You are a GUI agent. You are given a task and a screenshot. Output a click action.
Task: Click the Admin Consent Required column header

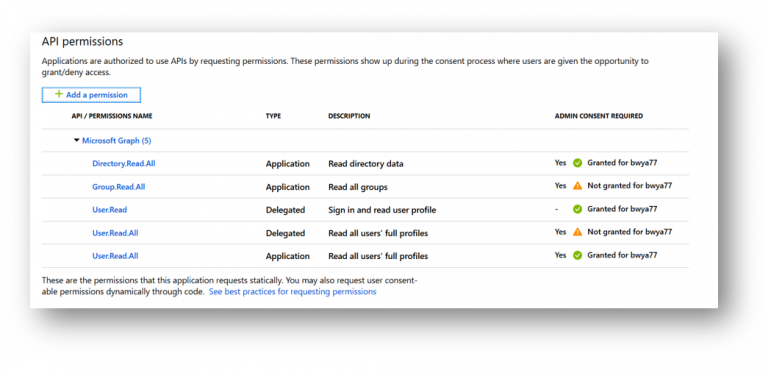(x=599, y=116)
